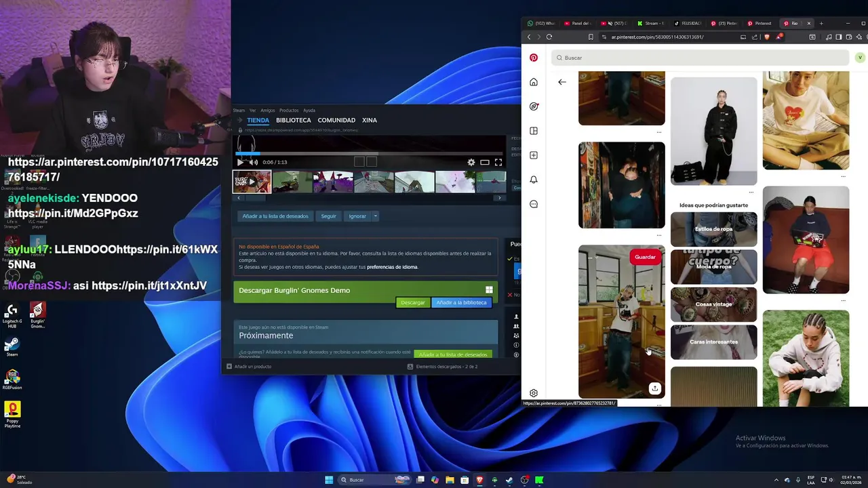Image resolution: width=868 pixels, height=488 pixels.
Task: Open the Ver menu in Steam
Action: (x=252, y=110)
